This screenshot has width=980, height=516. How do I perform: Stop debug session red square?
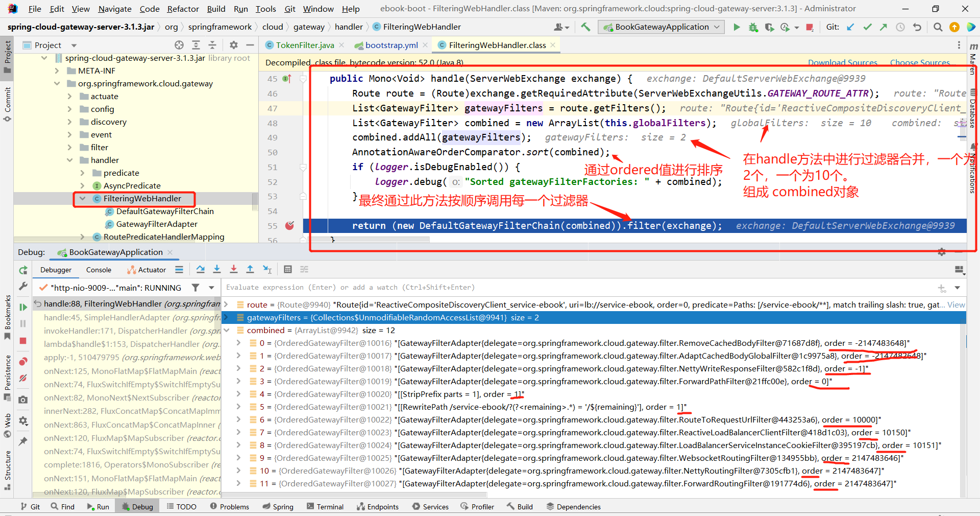coord(23,341)
